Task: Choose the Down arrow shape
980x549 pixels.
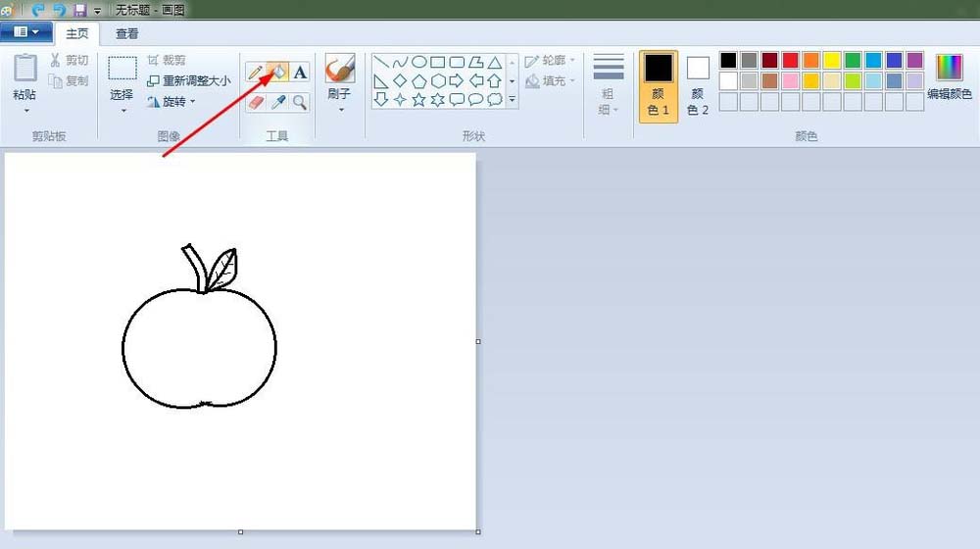Action: pos(381,99)
